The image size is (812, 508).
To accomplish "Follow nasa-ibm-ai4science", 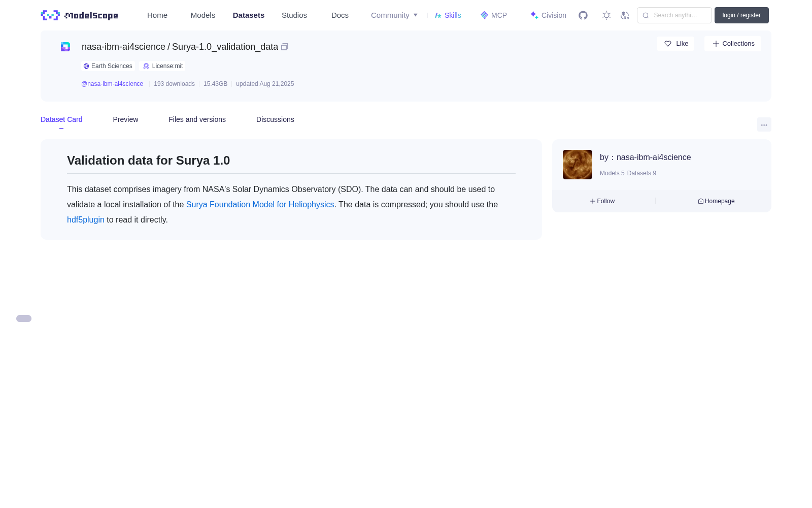I will [602, 201].
